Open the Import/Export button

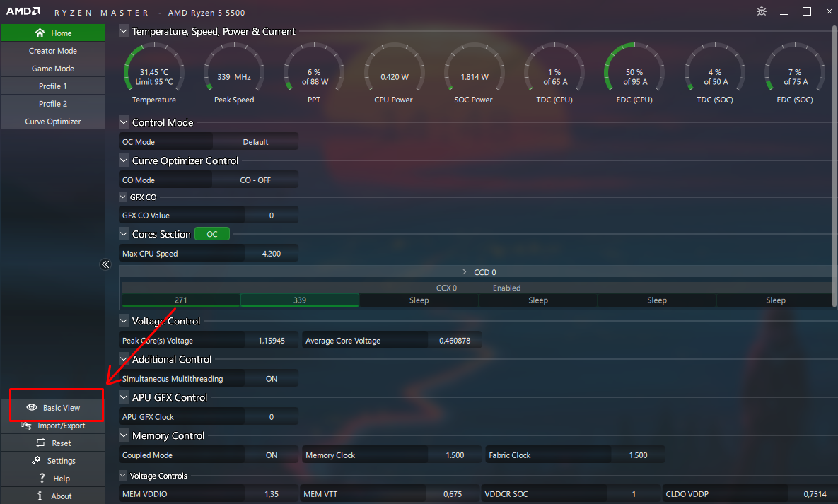tap(53, 426)
